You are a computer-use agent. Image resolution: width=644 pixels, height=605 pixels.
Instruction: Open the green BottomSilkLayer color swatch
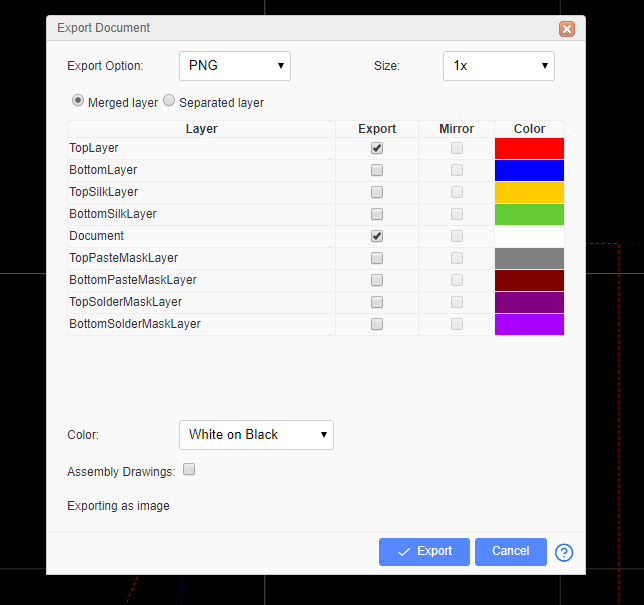click(x=529, y=214)
